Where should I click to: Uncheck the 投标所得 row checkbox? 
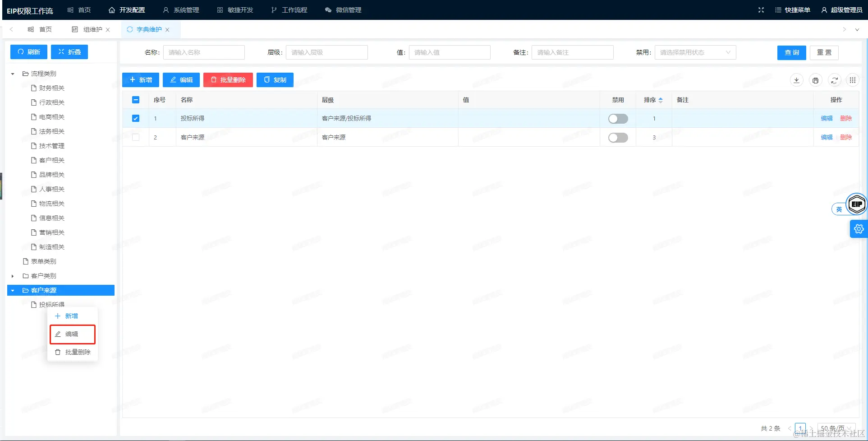(136, 118)
